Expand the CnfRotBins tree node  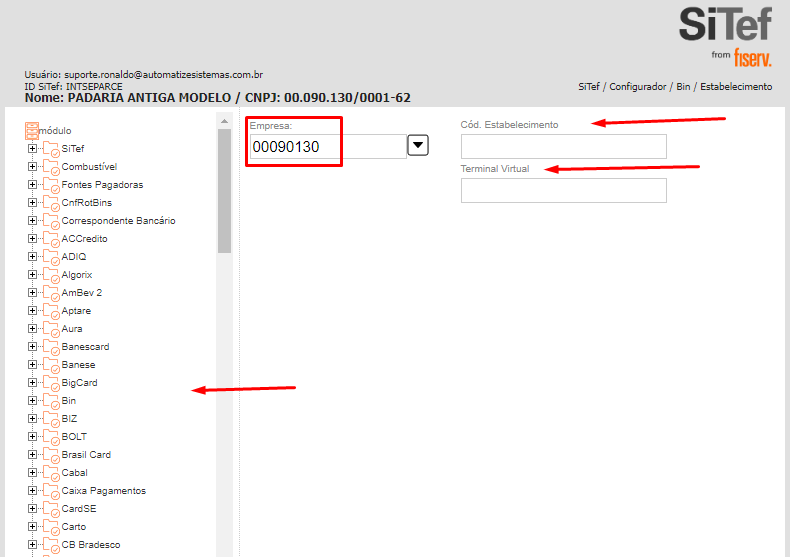(x=32, y=202)
